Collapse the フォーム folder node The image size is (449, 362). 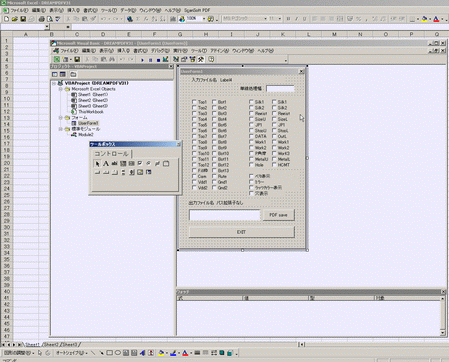click(x=61, y=118)
